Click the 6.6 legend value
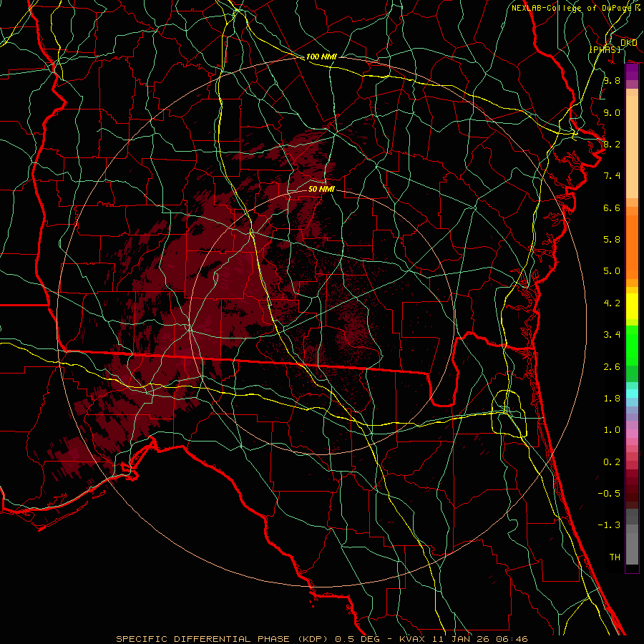This screenshot has height=644, width=644. (x=612, y=208)
